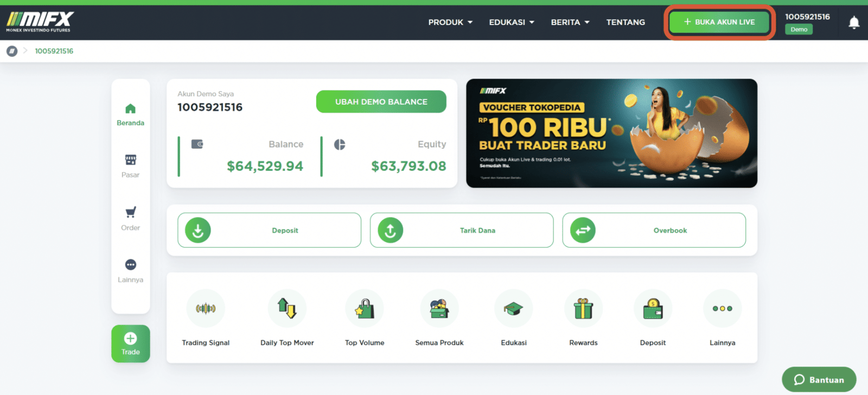
Task: Go to Beranda in the sidebar
Action: pos(130,115)
